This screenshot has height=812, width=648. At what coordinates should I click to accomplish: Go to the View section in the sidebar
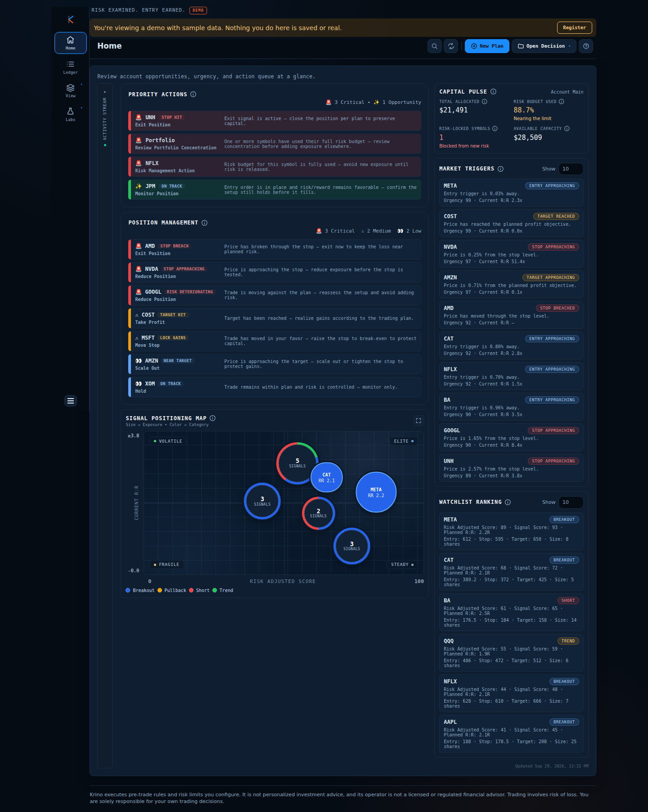coord(71,91)
